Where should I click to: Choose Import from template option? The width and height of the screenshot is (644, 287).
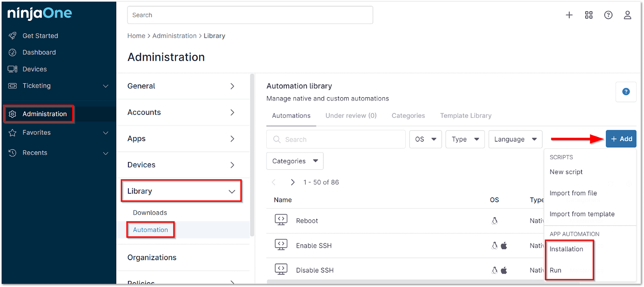[581, 214]
